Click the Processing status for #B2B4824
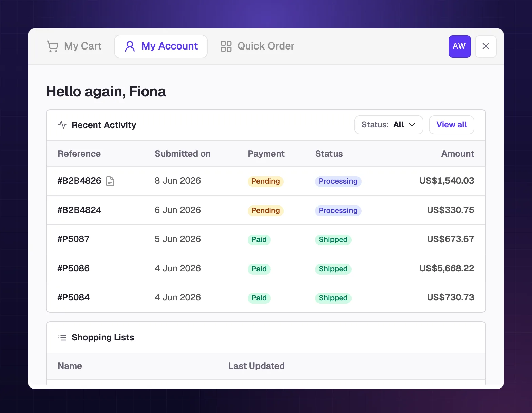The height and width of the screenshot is (413, 532). point(338,211)
